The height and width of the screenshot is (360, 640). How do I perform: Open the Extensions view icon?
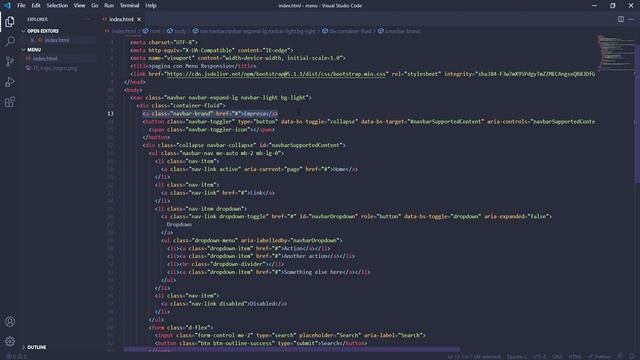10,102
